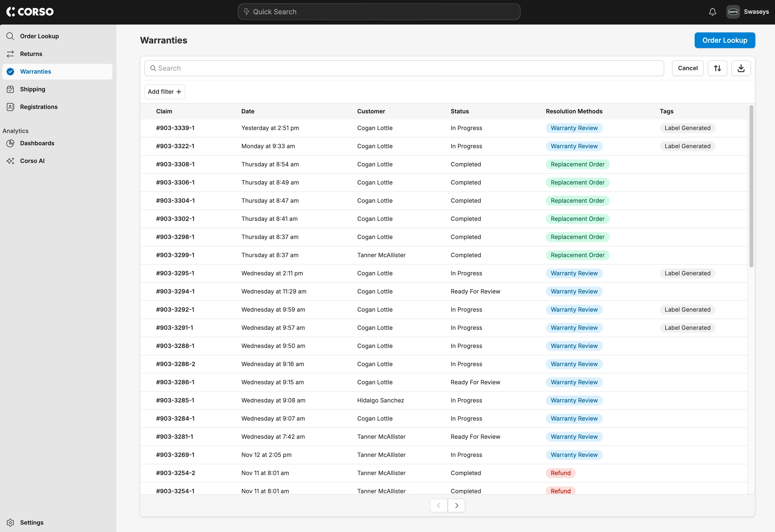Open the Add filter menu
The width and height of the screenshot is (775, 532).
(164, 91)
